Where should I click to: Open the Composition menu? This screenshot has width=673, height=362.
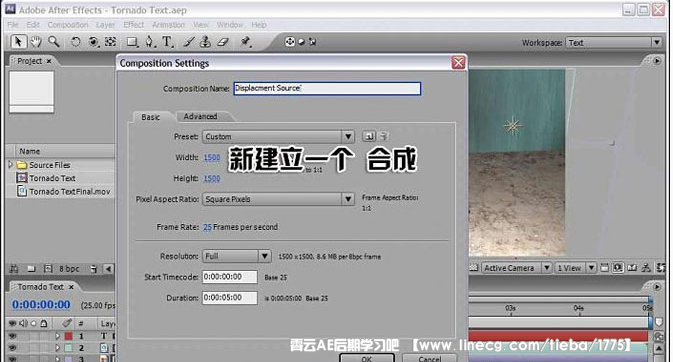coord(68,25)
